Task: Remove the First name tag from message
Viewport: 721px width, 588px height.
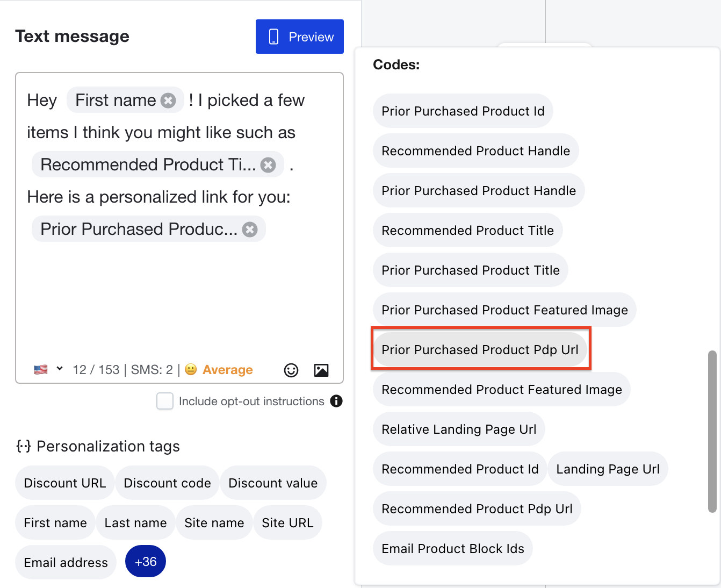Action: pyautogui.click(x=169, y=101)
